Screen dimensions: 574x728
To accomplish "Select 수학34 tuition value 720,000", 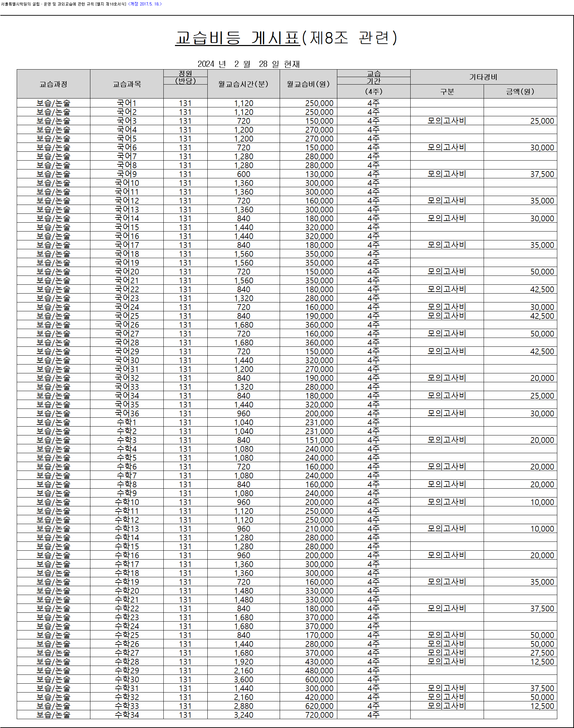I will pyautogui.click(x=319, y=715).
